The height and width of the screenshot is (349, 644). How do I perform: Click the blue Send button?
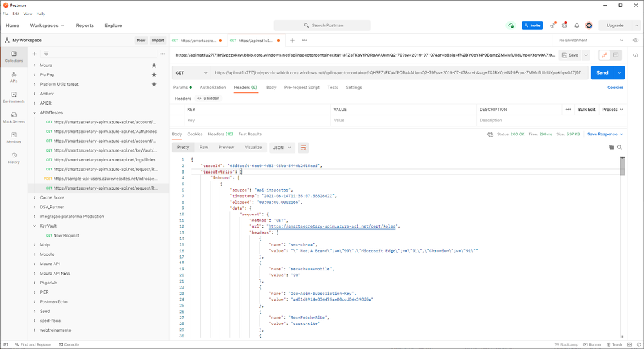coord(602,73)
